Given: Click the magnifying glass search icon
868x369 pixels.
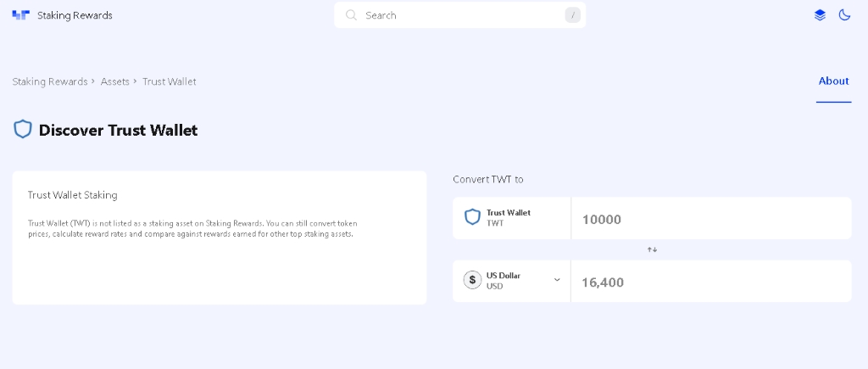Looking at the screenshot, I should tap(351, 15).
